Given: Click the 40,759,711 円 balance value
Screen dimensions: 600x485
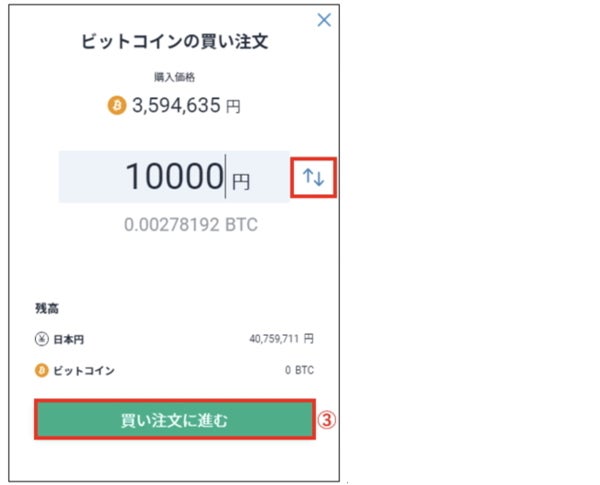Looking at the screenshot, I should [x=282, y=339].
